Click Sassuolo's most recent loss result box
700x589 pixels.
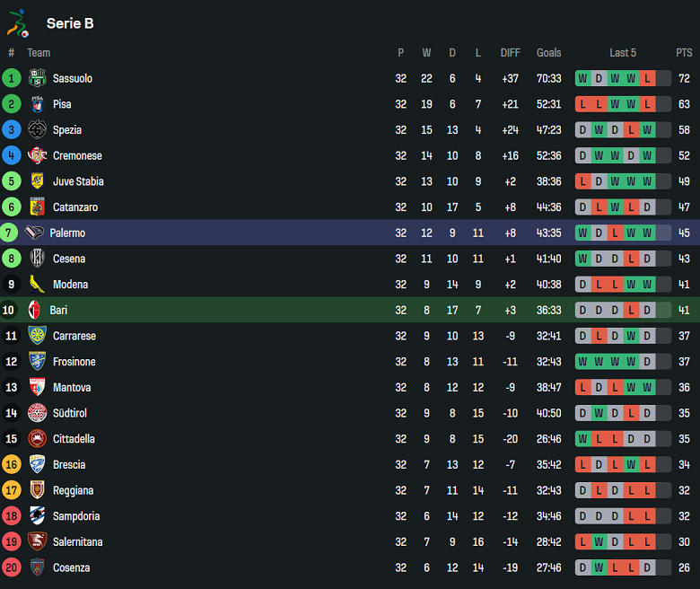(x=647, y=78)
